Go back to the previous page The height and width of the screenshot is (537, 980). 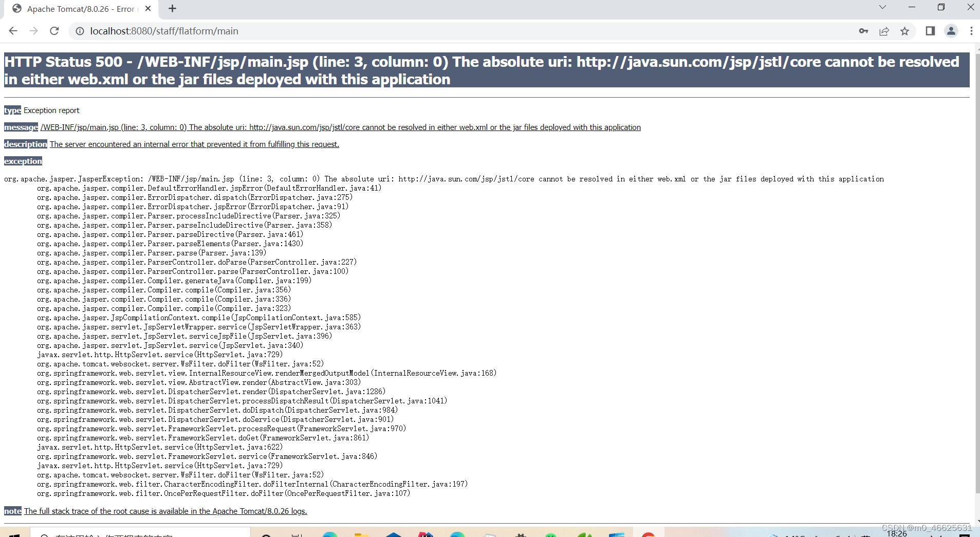tap(13, 31)
